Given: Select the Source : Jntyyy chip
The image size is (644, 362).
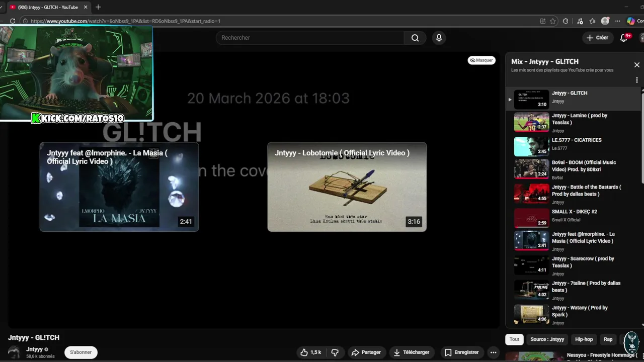Looking at the screenshot, I should 547,339.
